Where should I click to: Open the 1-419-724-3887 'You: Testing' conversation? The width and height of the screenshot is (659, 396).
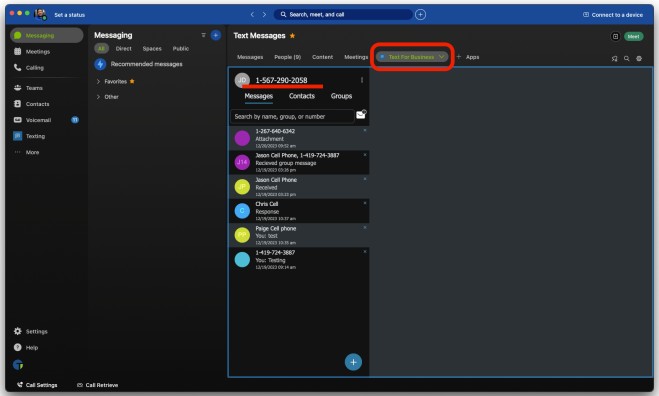[x=299, y=260]
